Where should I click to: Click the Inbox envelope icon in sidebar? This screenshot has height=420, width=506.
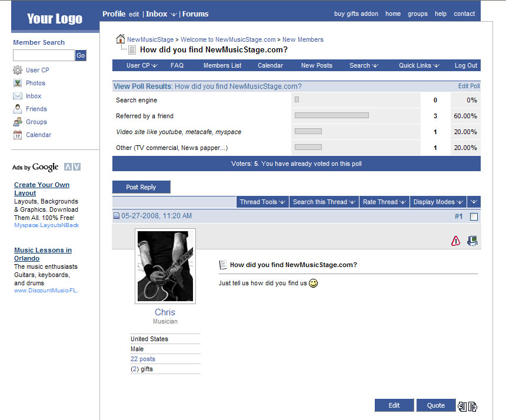(18, 96)
